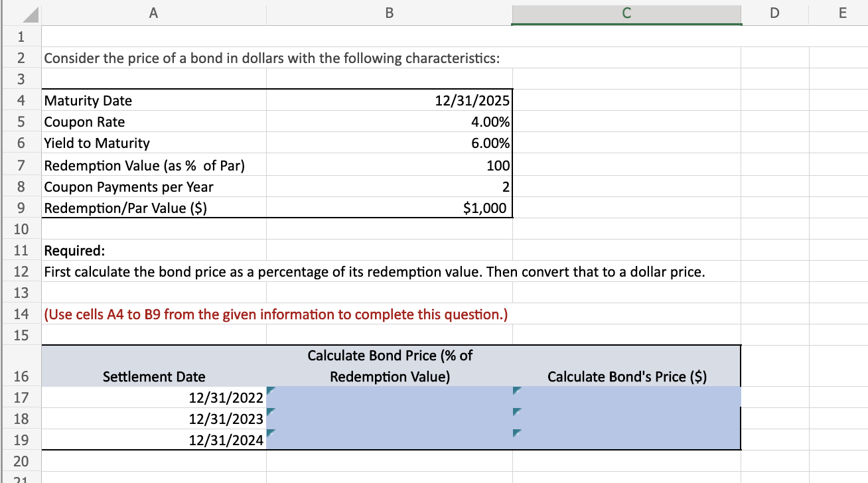
Task: Click row header 14
Action: [x=20, y=314]
